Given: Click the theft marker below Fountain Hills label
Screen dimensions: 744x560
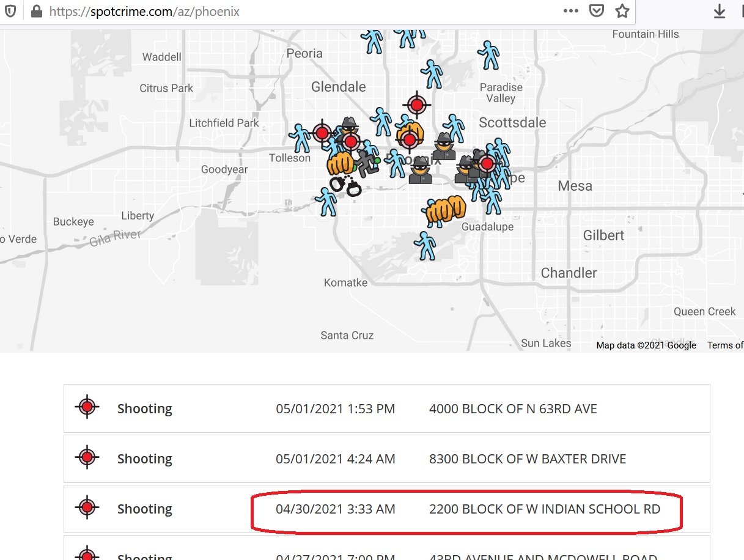Looking at the screenshot, I should [488, 55].
